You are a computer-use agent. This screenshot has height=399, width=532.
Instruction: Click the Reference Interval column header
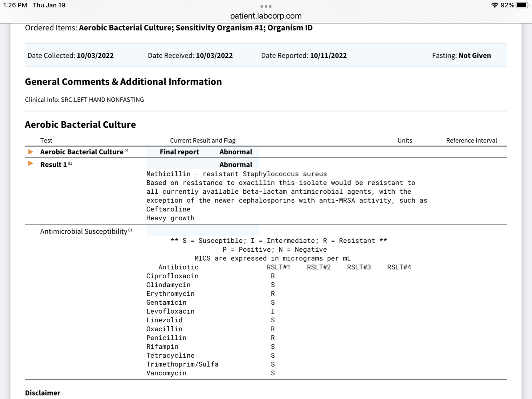[x=471, y=140]
